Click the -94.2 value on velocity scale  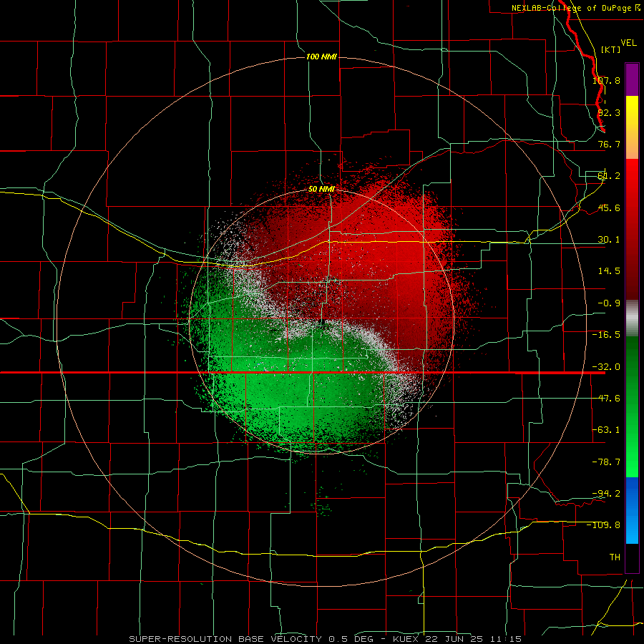606,493
